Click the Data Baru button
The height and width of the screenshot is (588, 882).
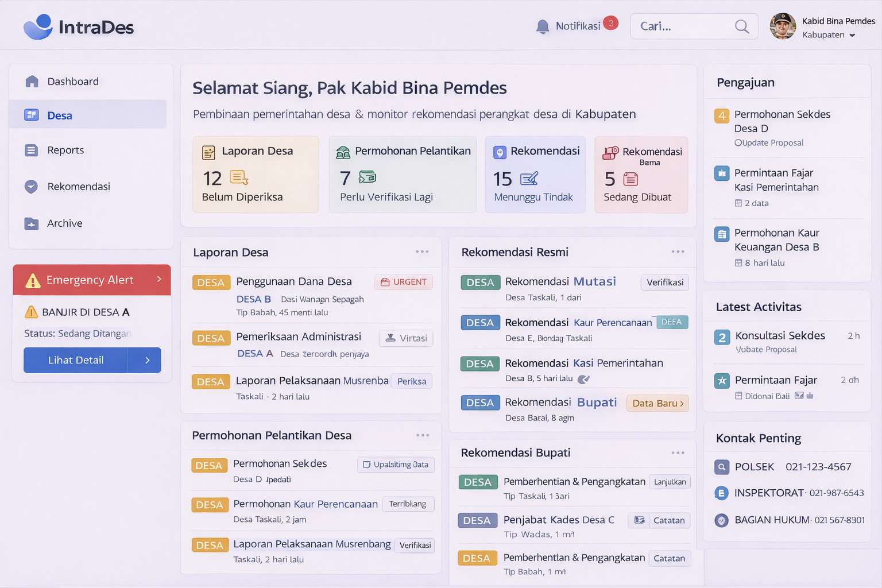(657, 403)
